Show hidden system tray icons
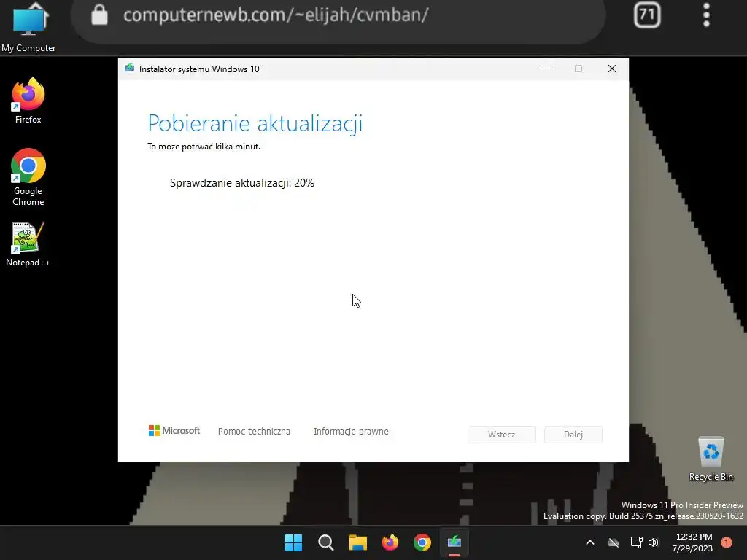Viewport: 747px width, 560px height. click(x=589, y=542)
